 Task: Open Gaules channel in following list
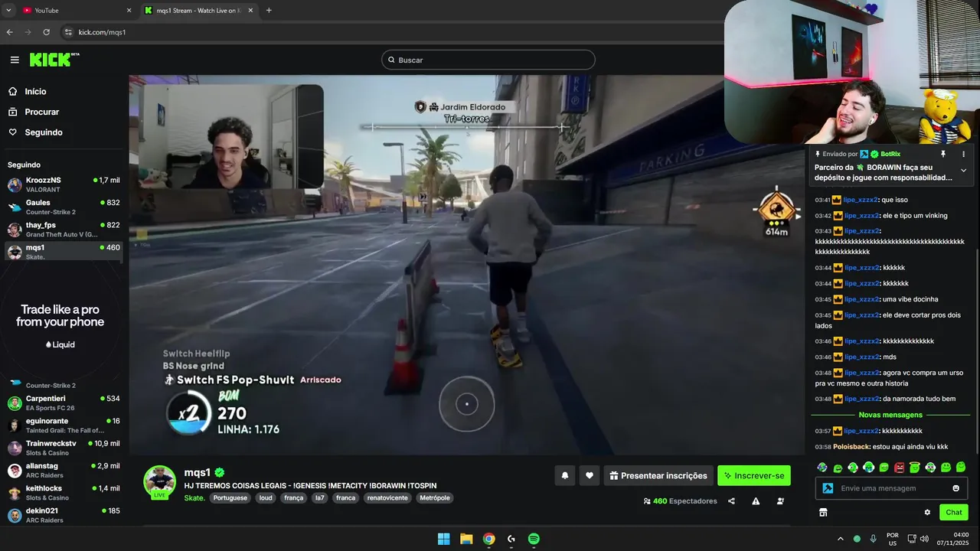pos(64,207)
